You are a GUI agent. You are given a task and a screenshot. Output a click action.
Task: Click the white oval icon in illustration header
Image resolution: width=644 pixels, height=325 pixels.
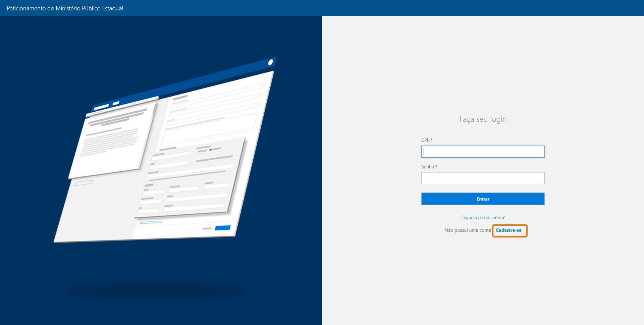pyautogui.click(x=270, y=62)
